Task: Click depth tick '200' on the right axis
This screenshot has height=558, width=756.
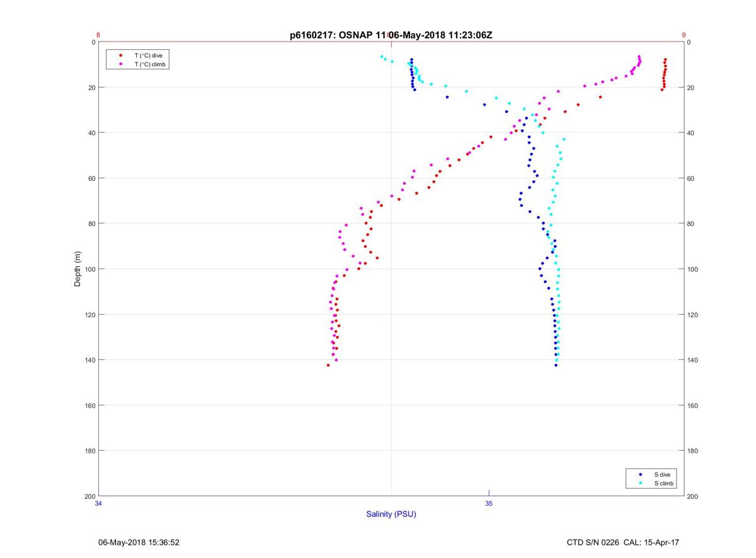Action: 692,496
